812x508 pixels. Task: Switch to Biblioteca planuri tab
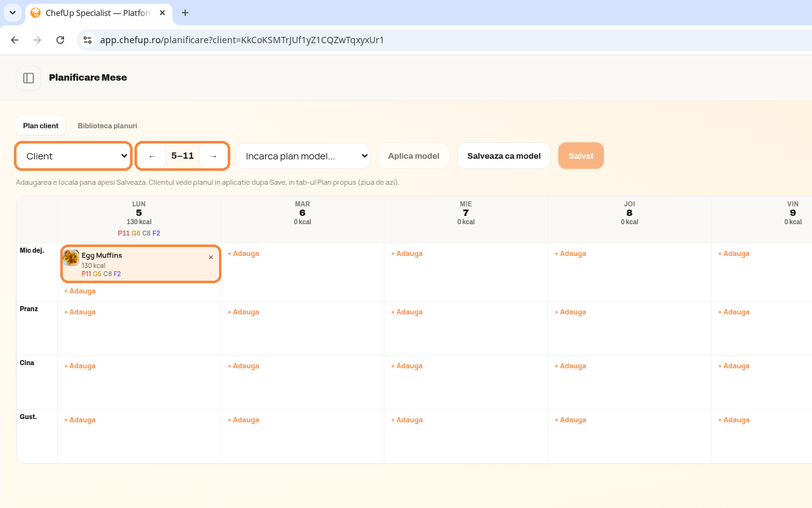click(107, 126)
